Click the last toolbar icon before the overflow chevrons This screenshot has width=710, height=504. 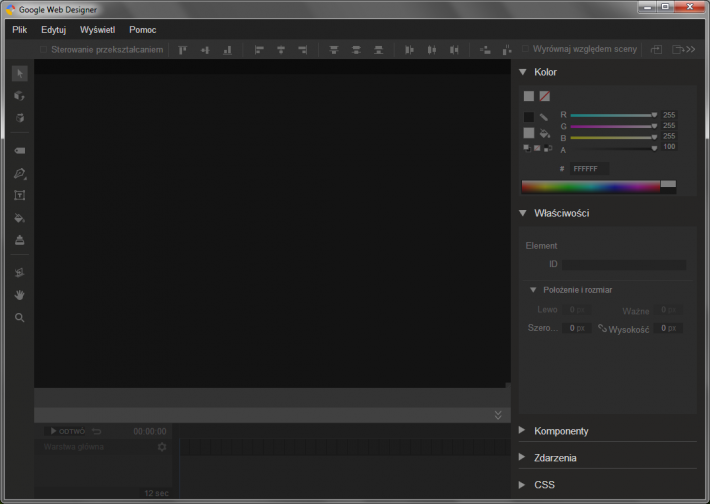coord(678,49)
